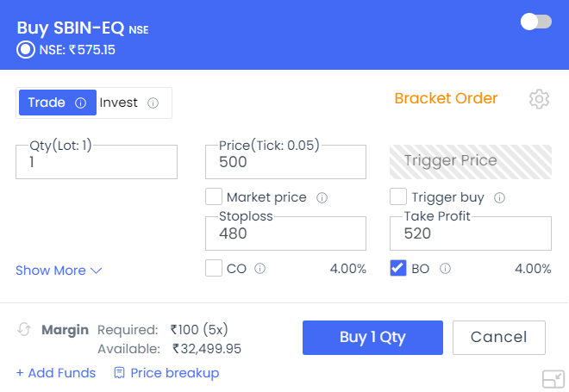Collapse the order window with minimize icon
Image resolution: width=569 pixels, height=392 pixels.
tap(553, 379)
